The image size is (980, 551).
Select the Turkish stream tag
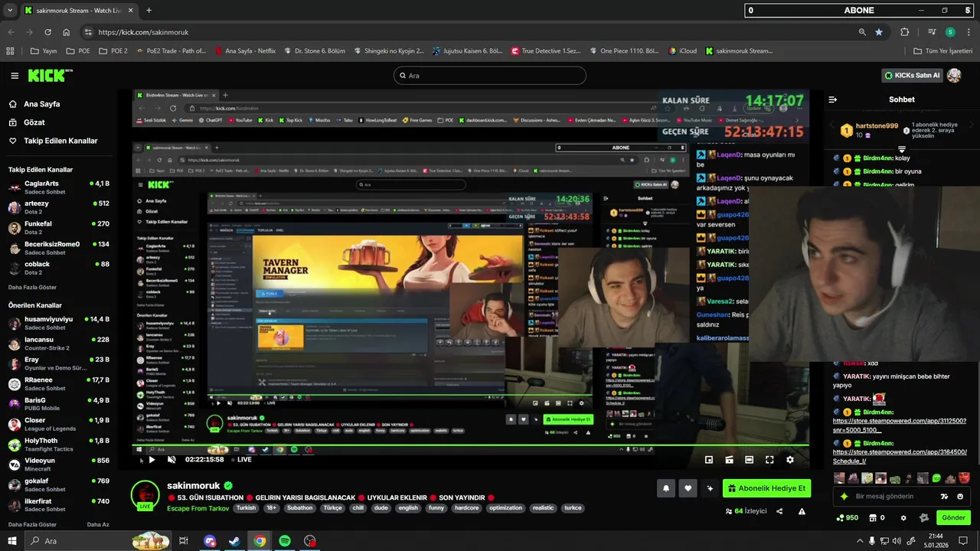click(246, 508)
